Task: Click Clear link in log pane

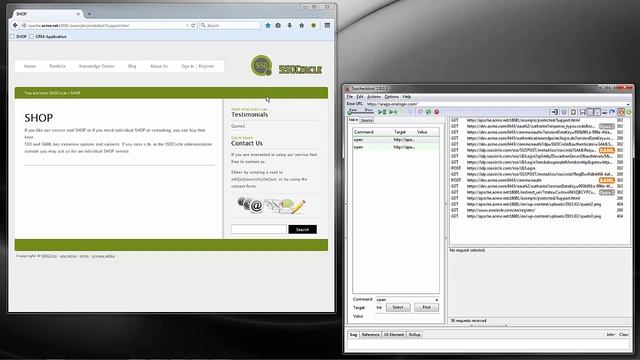Action: click(624, 335)
